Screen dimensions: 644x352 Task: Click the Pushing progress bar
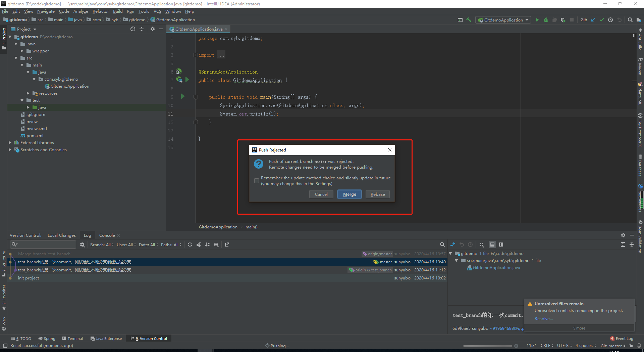(x=488, y=346)
